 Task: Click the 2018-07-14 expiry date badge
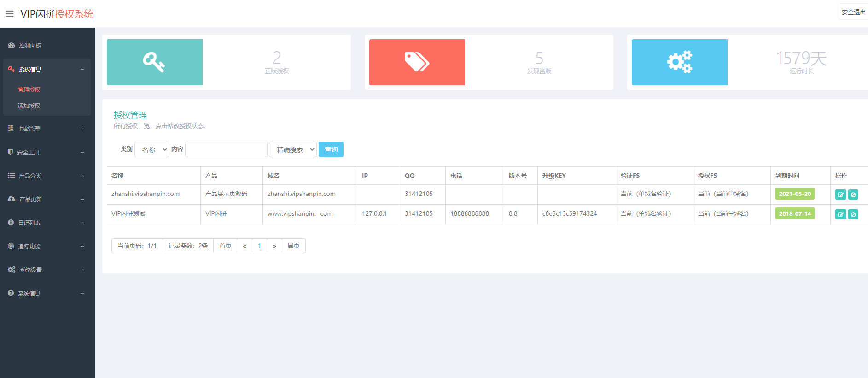pyautogui.click(x=795, y=213)
